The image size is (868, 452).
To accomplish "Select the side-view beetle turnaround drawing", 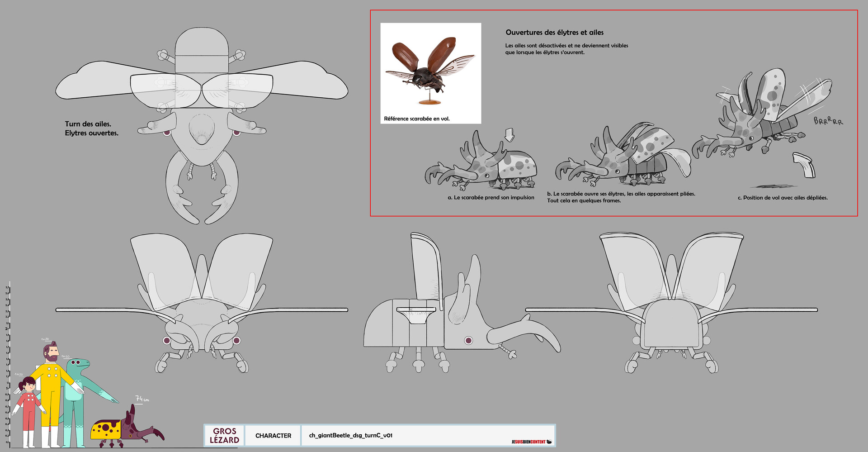I will click(x=462, y=303).
